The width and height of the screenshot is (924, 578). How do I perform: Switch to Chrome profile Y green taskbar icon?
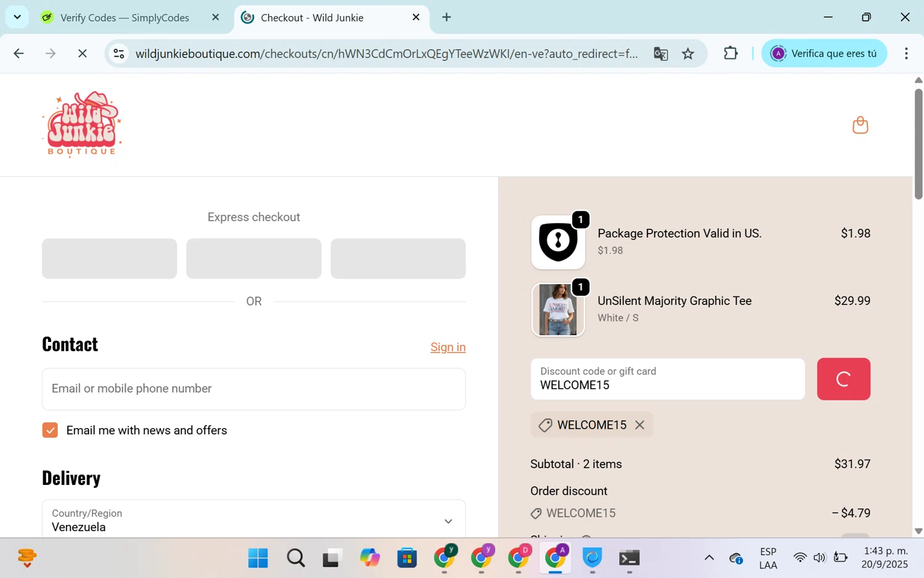(x=445, y=557)
